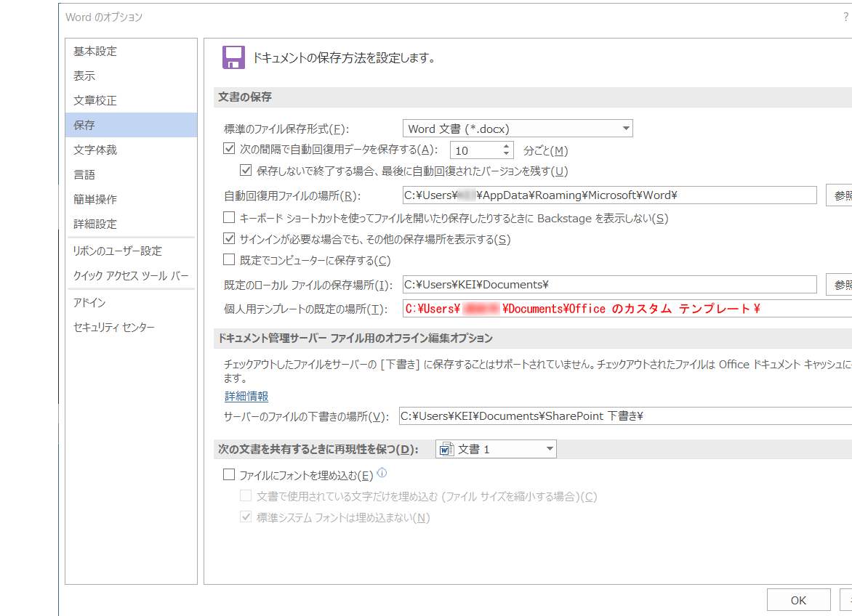The height and width of the screenshot is (616, 852).
Task: Select 文字体裁 category
Action: 131,150
